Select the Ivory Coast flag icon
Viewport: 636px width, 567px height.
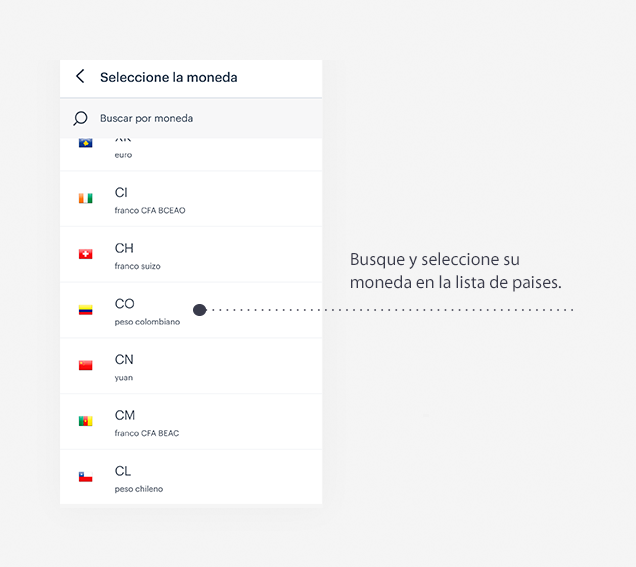86,198
